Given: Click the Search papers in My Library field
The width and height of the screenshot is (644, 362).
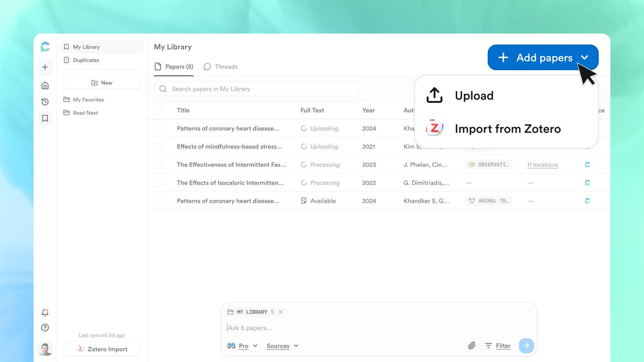Looking at the screenshot, I should 257,89.
